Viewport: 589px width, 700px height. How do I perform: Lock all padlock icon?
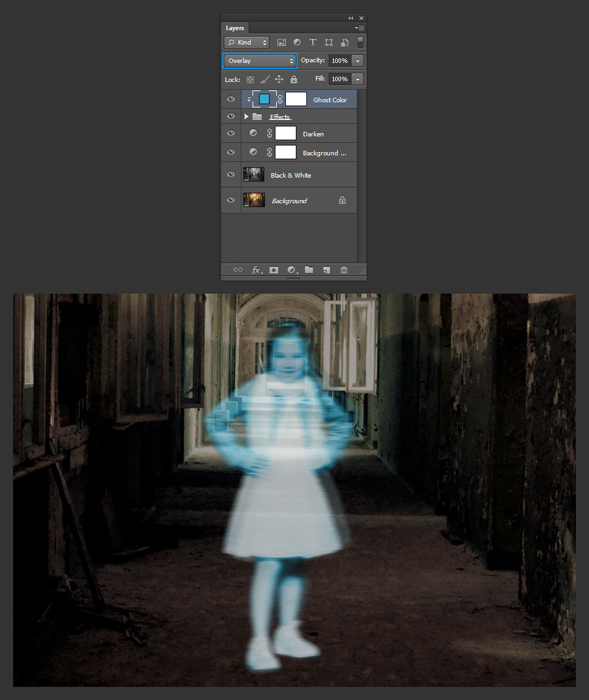[x=294, y=79]
